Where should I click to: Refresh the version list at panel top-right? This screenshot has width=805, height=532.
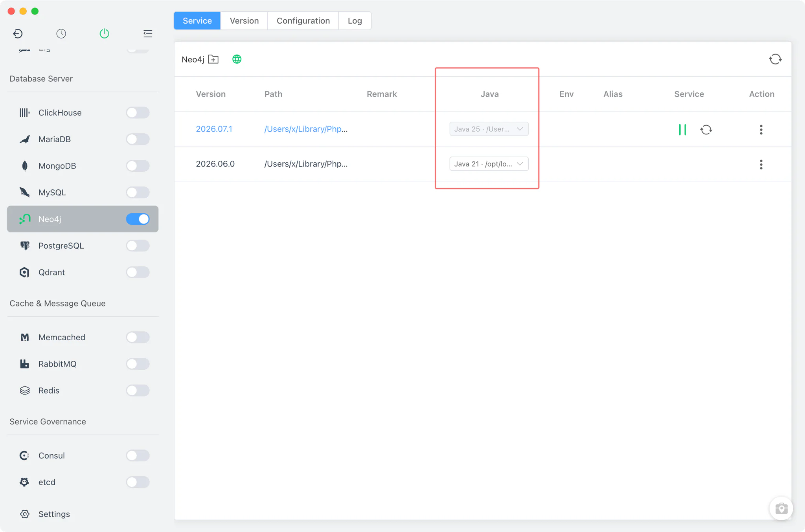[775, 59]
